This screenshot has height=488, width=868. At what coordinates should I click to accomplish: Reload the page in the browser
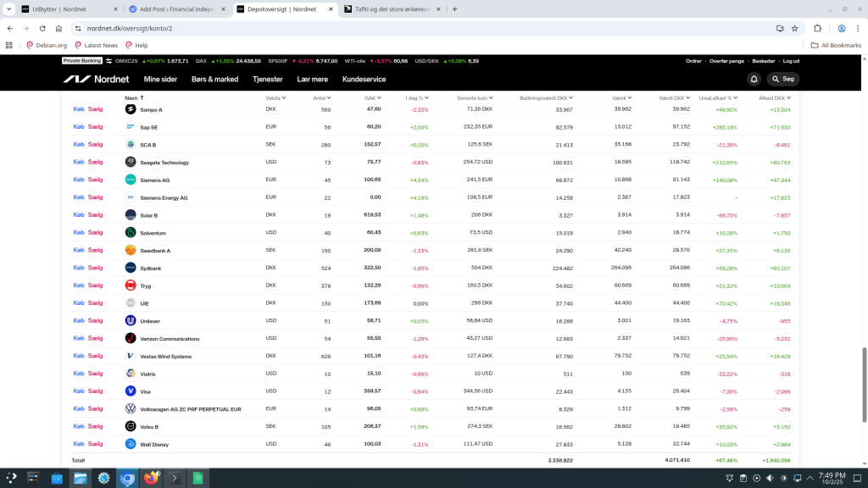click(x=43, y=28)
